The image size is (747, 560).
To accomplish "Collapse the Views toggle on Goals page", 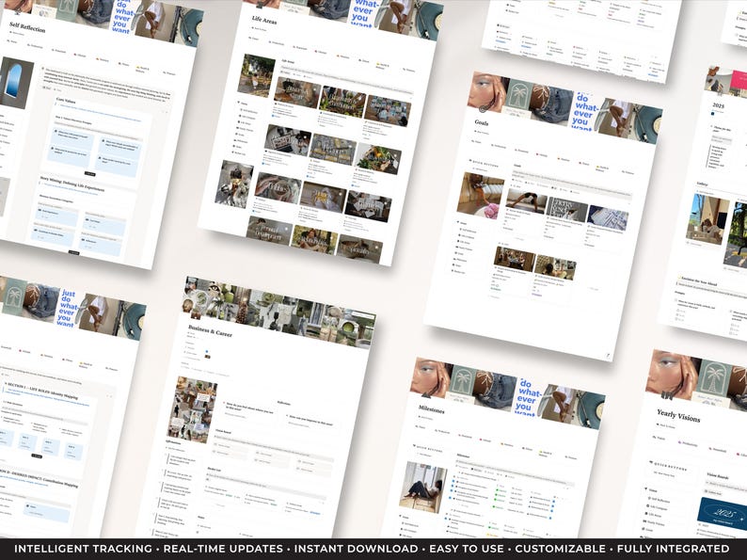I will [462, 222].
